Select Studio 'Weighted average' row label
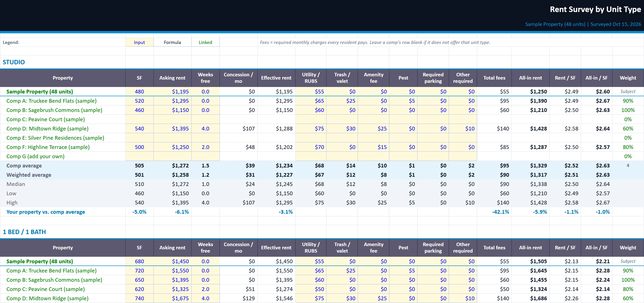644x303 pixels. tap(29, 175)
